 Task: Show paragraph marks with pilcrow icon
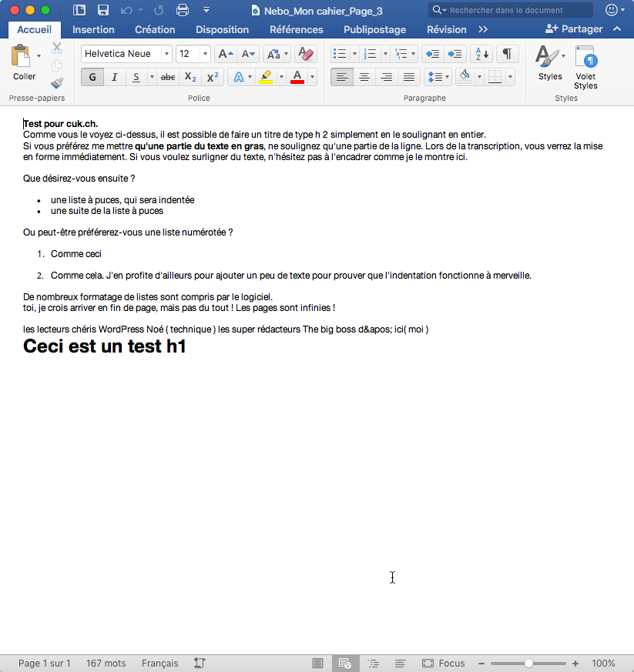[507, 54]
